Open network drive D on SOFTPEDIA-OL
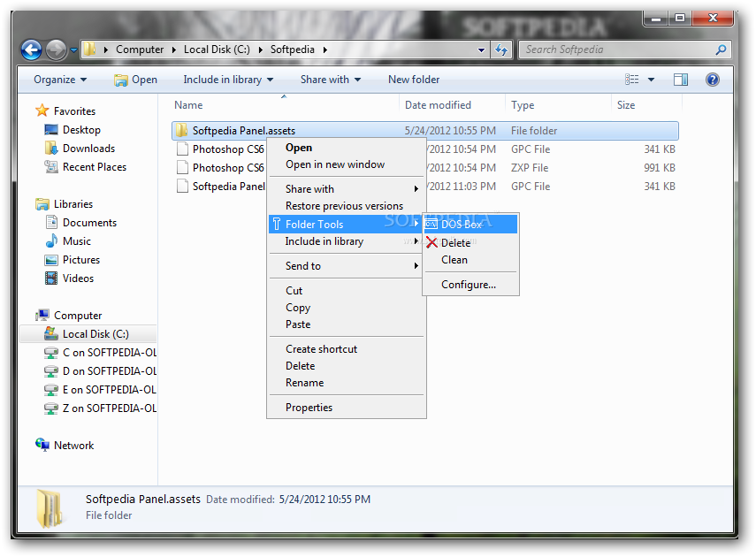The image size is (756, 557). pos(100,370)
